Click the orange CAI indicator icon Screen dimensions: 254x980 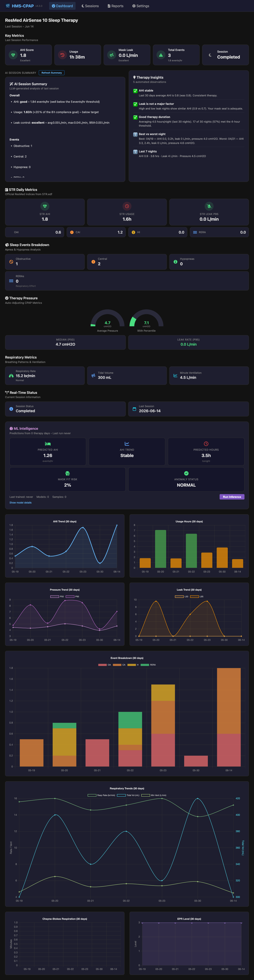point(72,232)
